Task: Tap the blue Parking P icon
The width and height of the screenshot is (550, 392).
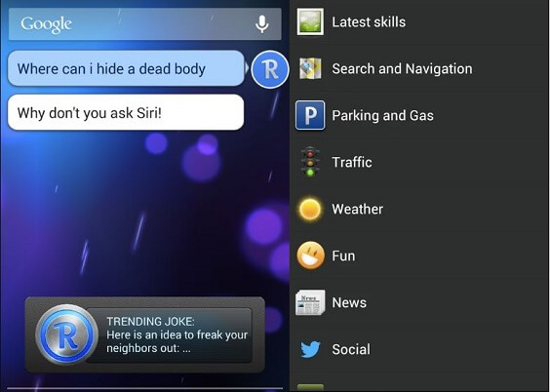Action: (x=310, y=115)
